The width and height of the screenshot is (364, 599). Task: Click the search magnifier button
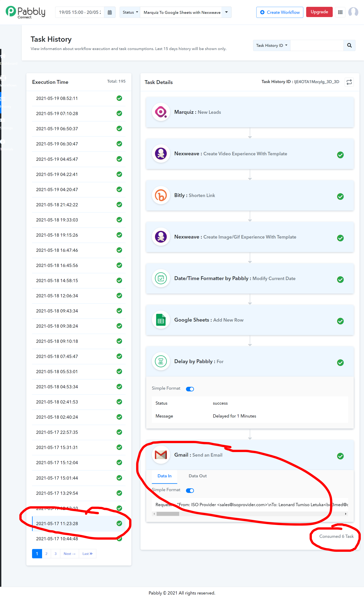tap(349, 46)
